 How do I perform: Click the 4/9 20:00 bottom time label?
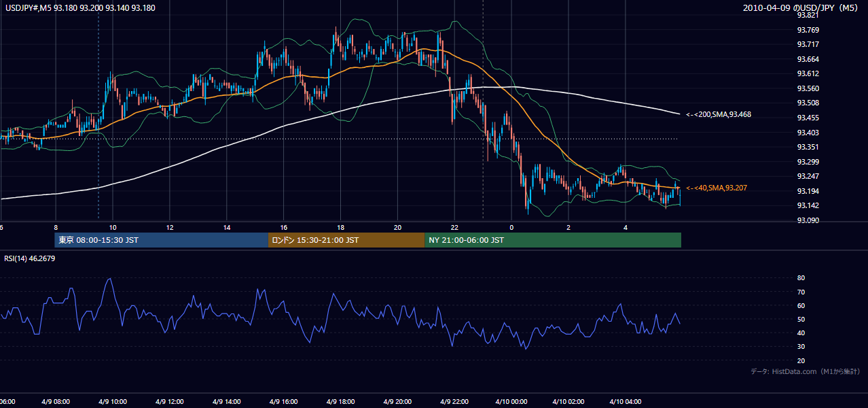pos(398,401)
